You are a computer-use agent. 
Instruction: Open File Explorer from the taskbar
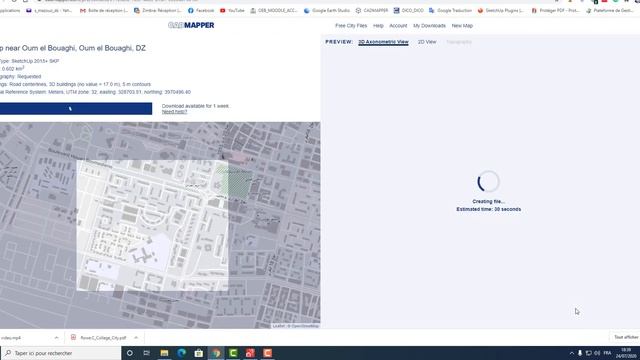click(x=164, y=353)
